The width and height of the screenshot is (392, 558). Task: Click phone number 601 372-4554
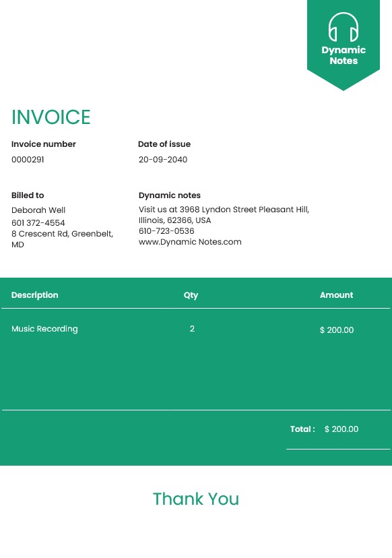click(x=38, y=223)
